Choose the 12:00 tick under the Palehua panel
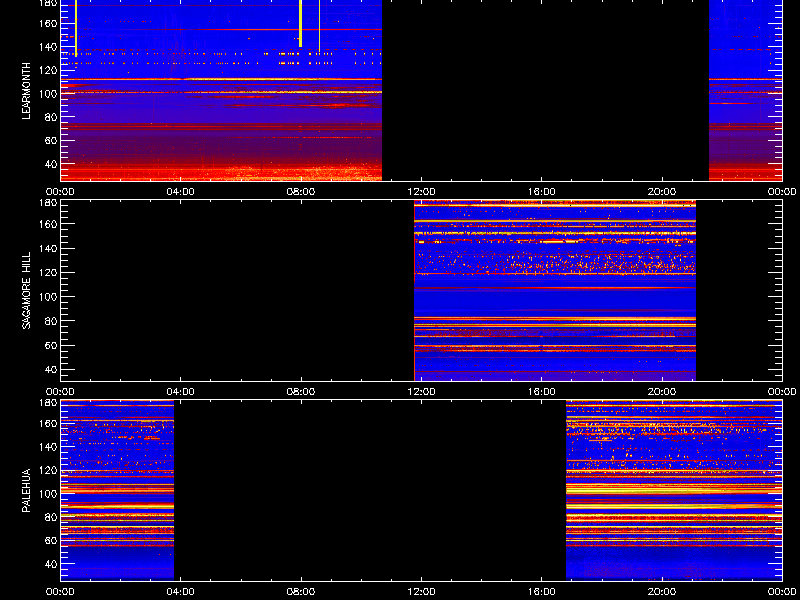The image size is (800, 600). 421,592
